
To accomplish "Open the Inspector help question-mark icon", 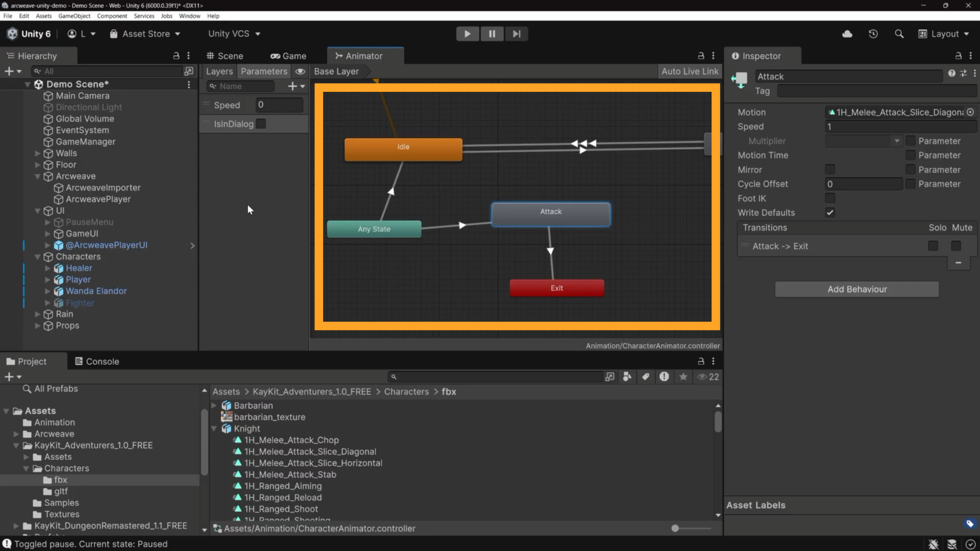I will [951, 73].
